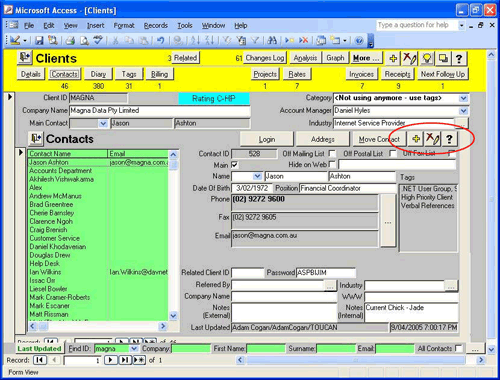
Task: Click the Last Updated button at the bottom
Action: pyautogui.click(x=39, y=349)
